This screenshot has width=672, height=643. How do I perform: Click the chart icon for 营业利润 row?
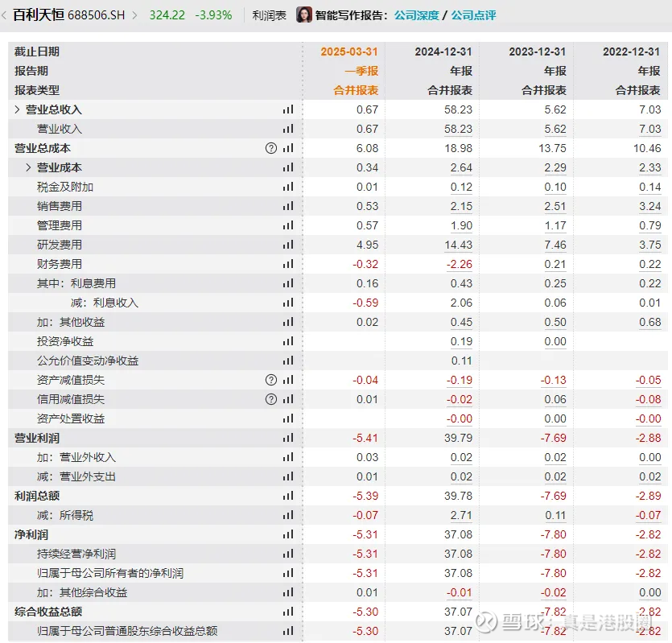click(287, 438)
